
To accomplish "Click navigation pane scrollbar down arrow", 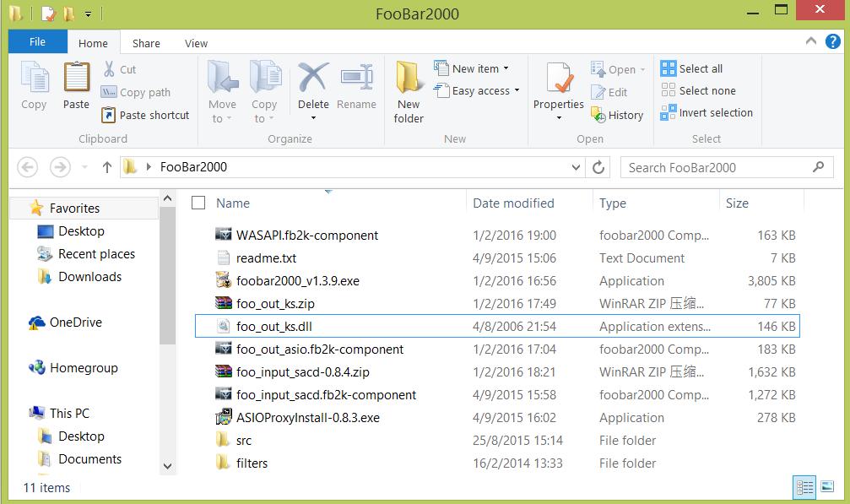I will pos(167,466).
